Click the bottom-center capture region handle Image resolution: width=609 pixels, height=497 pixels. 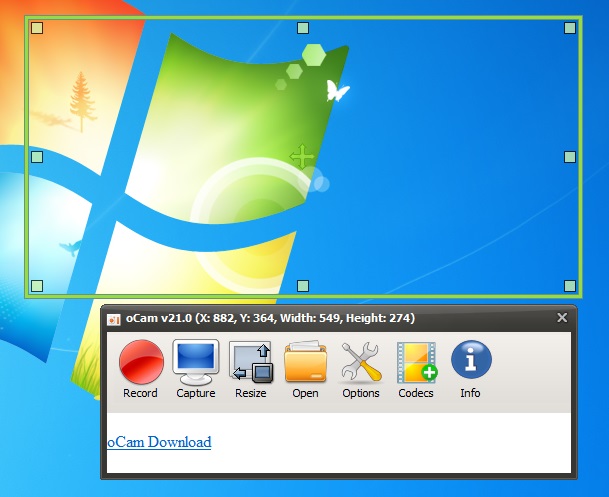point(303,286)
